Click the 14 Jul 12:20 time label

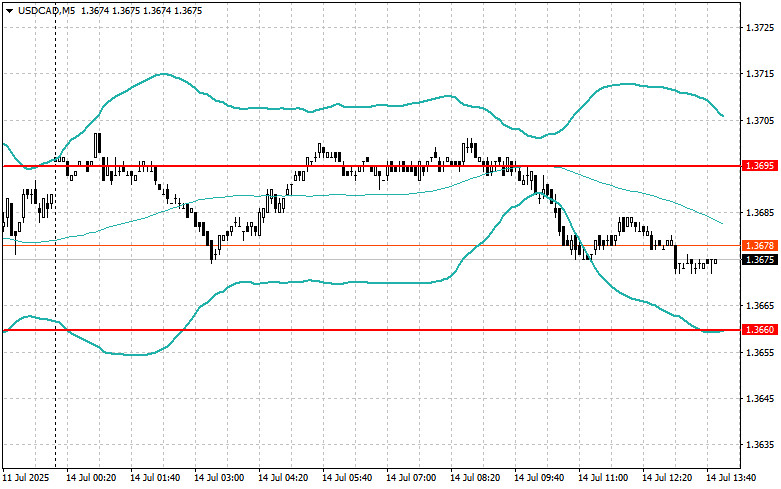pyautogui.click(x=667, y=478)
